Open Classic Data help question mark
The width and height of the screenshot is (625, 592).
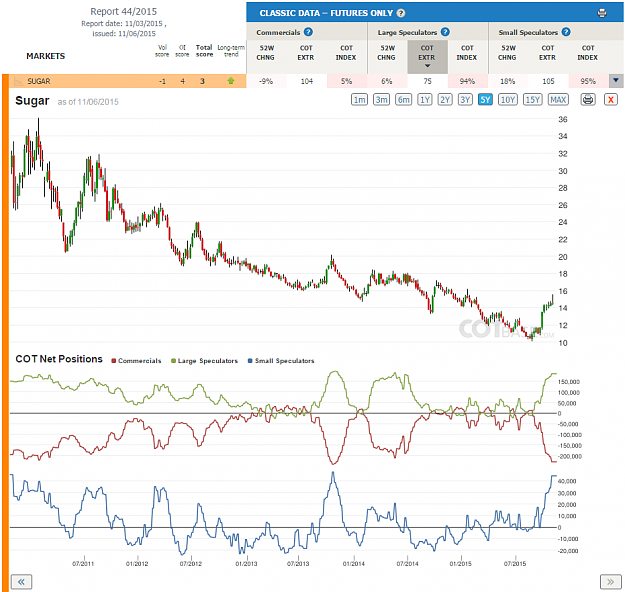pyautogui.click(x=401, y=13)
